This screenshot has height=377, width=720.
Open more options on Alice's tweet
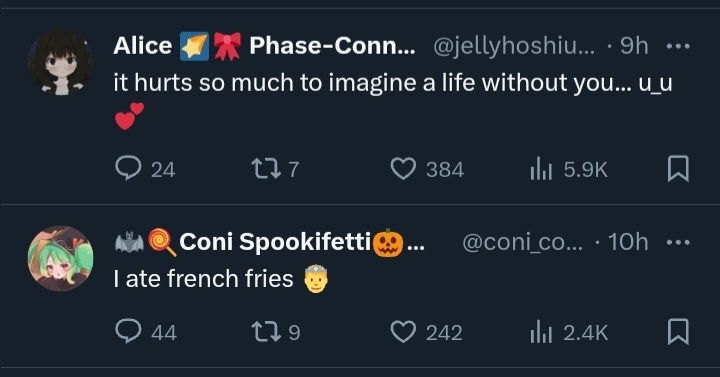tap(678, 46)
